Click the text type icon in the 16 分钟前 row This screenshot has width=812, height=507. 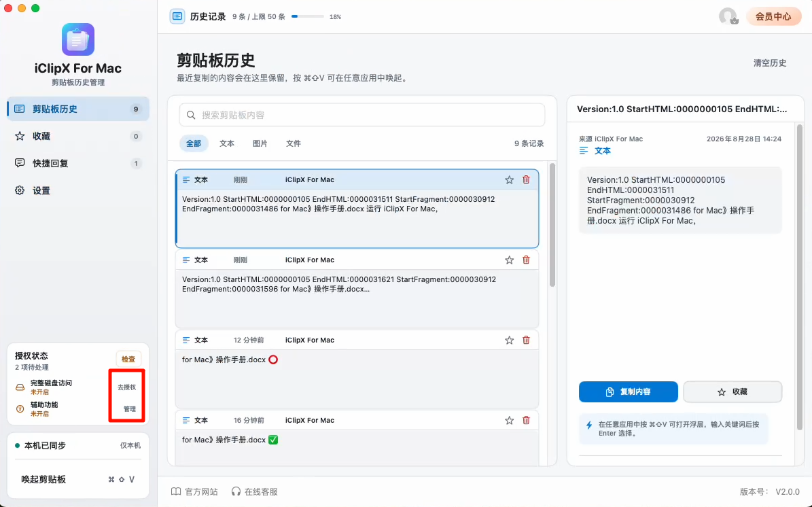(186, 421)
